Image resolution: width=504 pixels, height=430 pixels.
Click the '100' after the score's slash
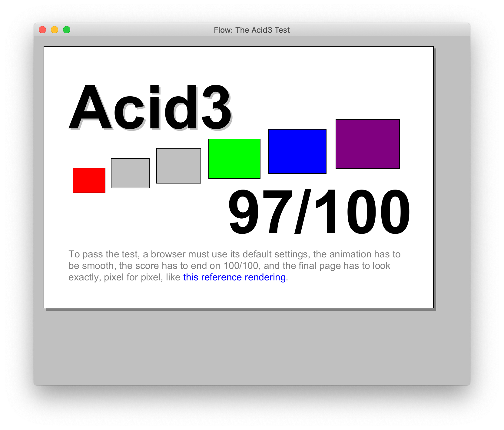[363, 212]
